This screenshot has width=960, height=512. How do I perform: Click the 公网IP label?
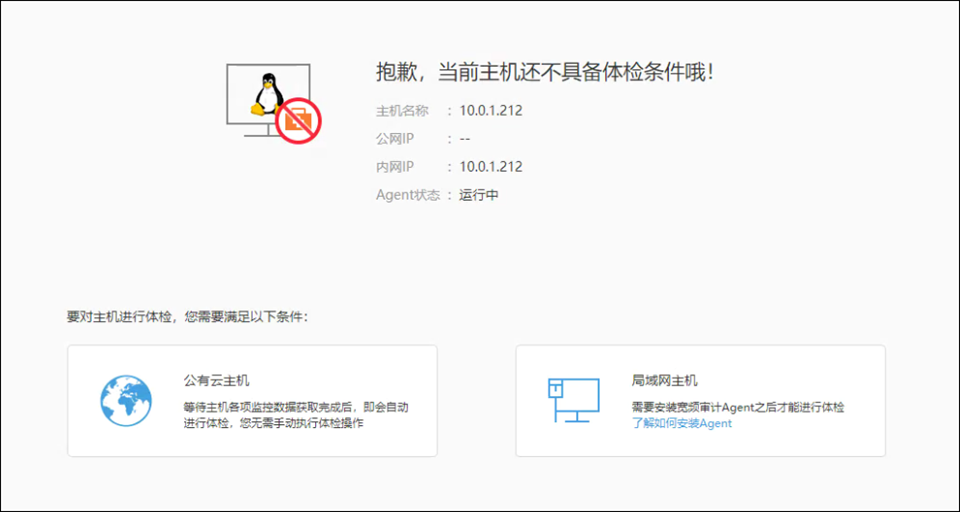(394, 139)
